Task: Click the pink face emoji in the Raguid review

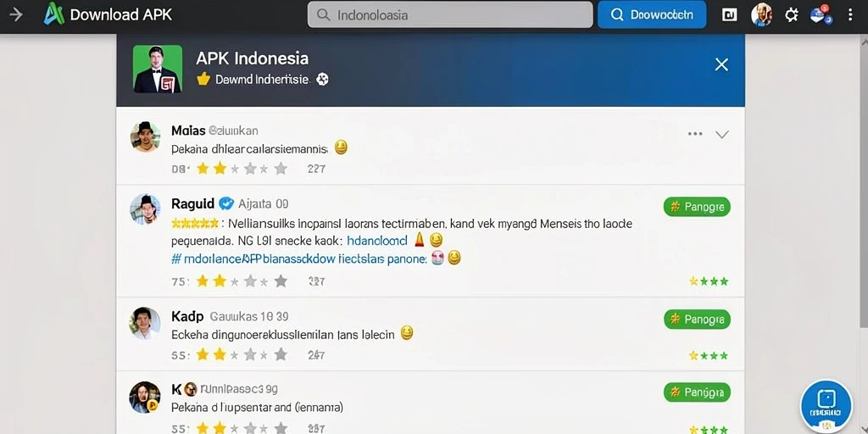Action: point(437,258)
